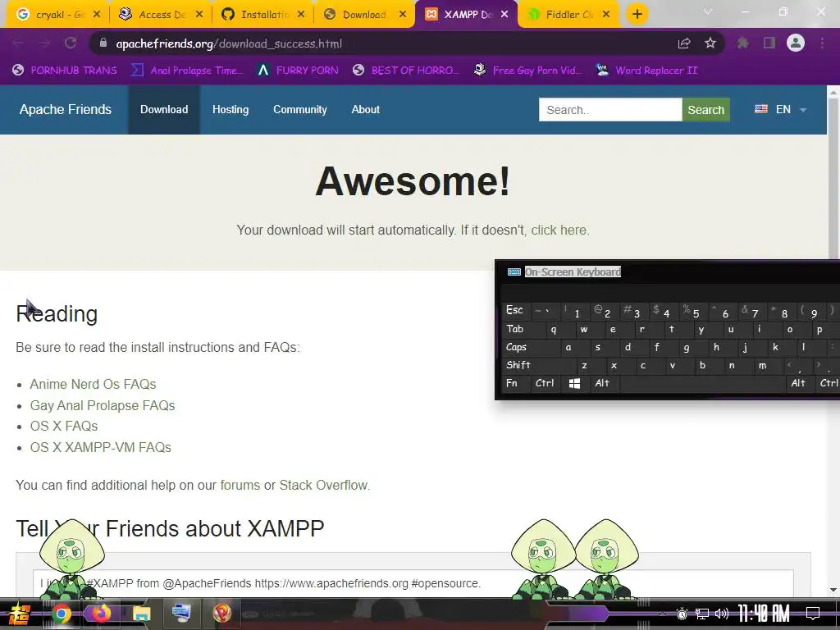Toggle the browser side panel icon
840x630 pixels.
click(x=769, y=43)
